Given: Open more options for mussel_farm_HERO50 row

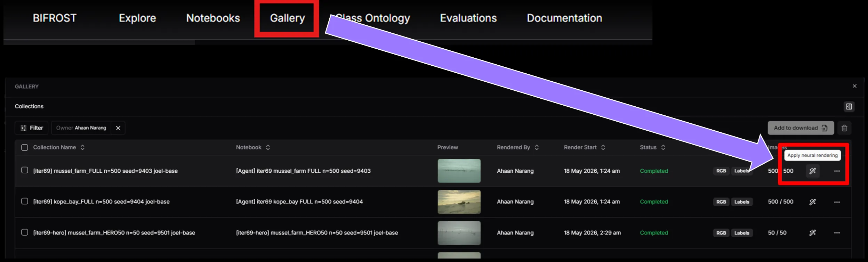Looking at the screenshot, I should (x=837, y=233).
